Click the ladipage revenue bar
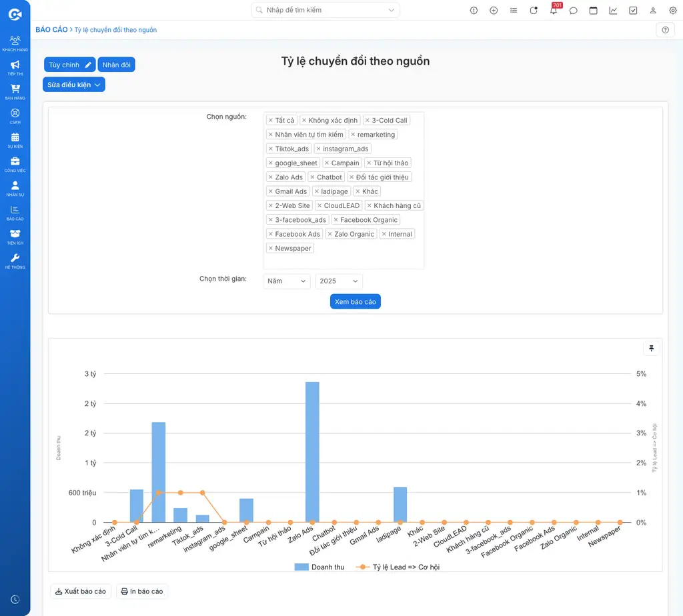The height and width of the screenshot is (616, 683). click(400, 505)
